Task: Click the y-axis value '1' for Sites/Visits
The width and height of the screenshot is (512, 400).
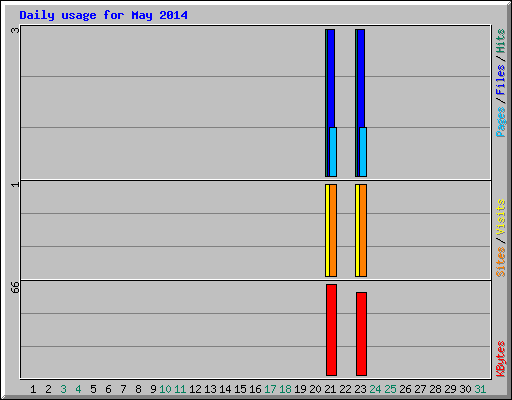Action: (x=15, y=184)
